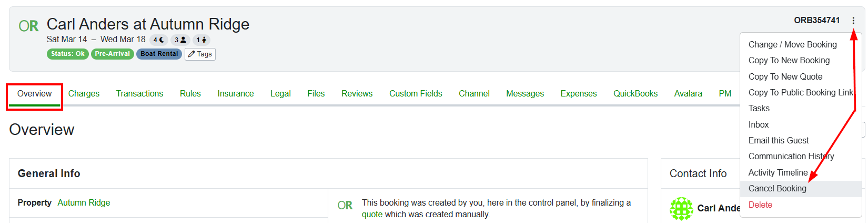Click the OR logo beside booking title
Screen dimensions: 868x223
pos(28,26)
